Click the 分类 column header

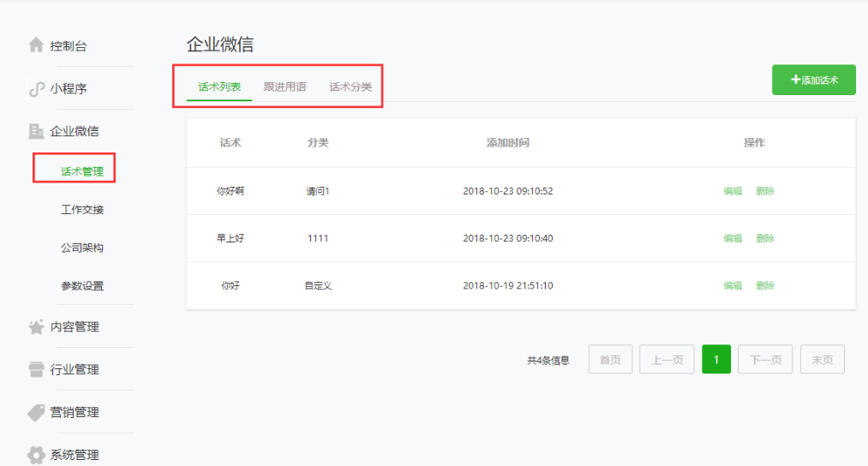click(318, 143)
